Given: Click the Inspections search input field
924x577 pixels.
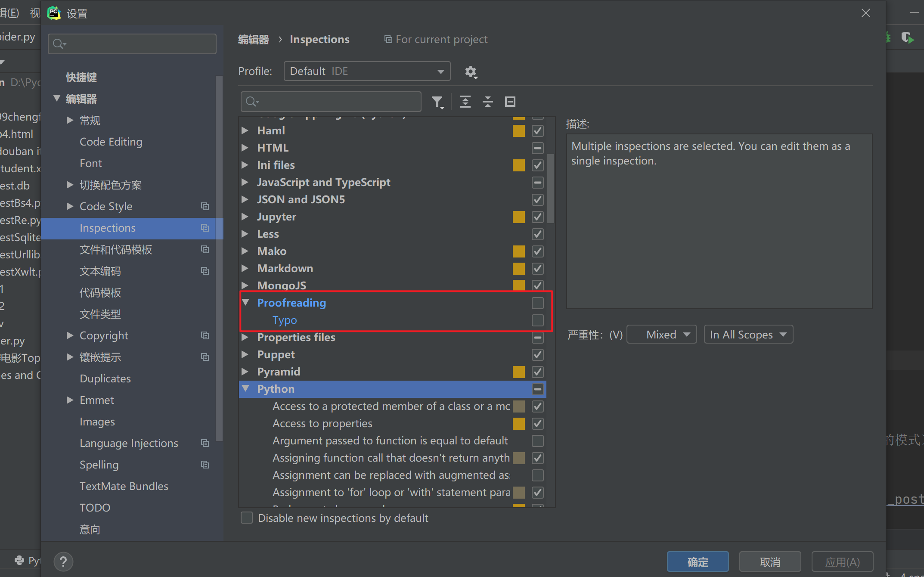Looking at the screenshot, I should pyautogui.click(x=331, y=101).
